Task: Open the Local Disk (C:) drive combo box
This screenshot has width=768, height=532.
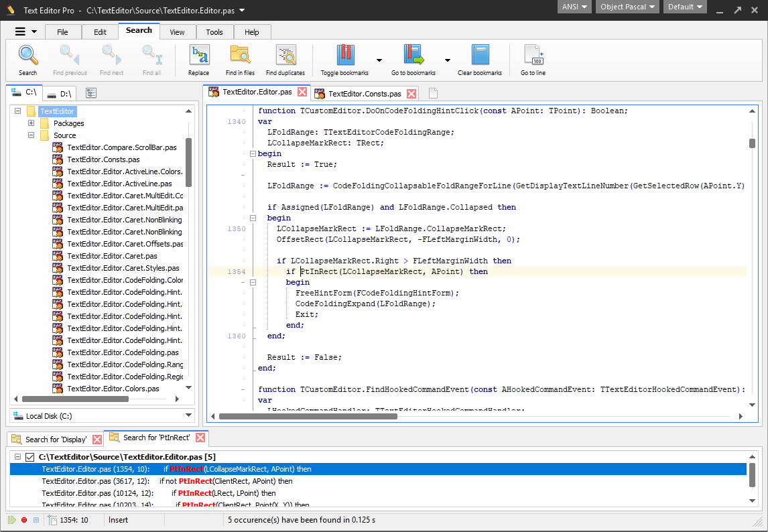Action: pos(103,416)
